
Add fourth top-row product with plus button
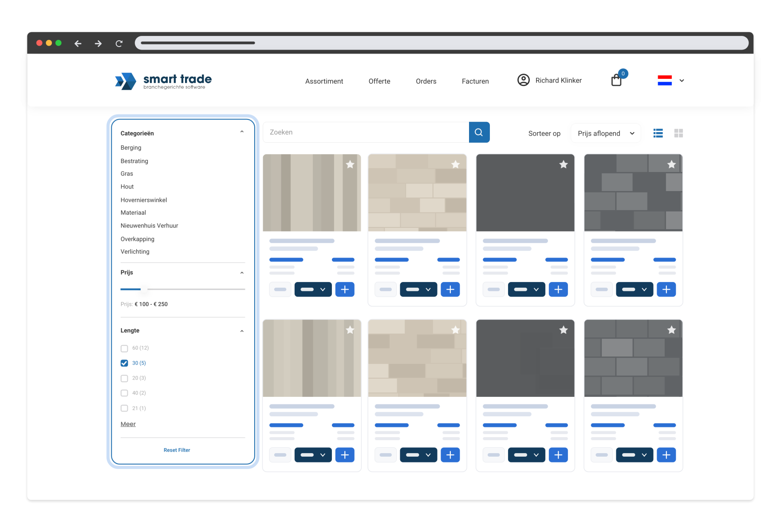pyautogui.click(x=667, y=289)
